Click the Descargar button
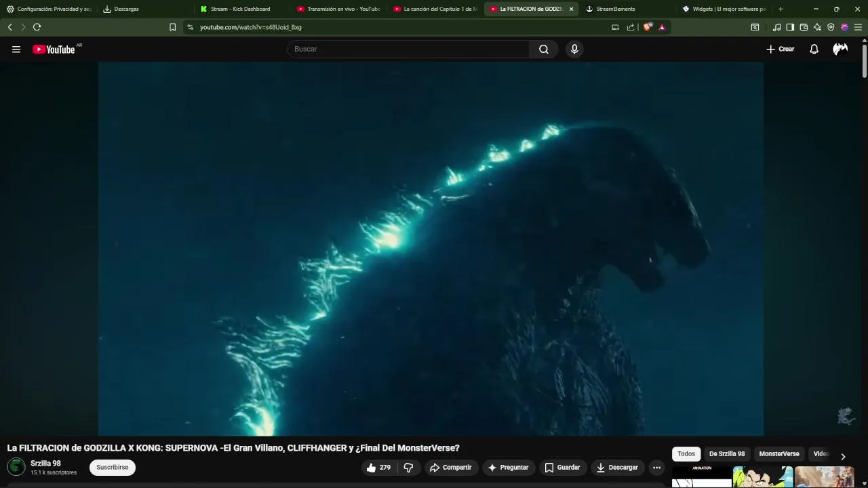The image size is (868, 488). [618, 468]
